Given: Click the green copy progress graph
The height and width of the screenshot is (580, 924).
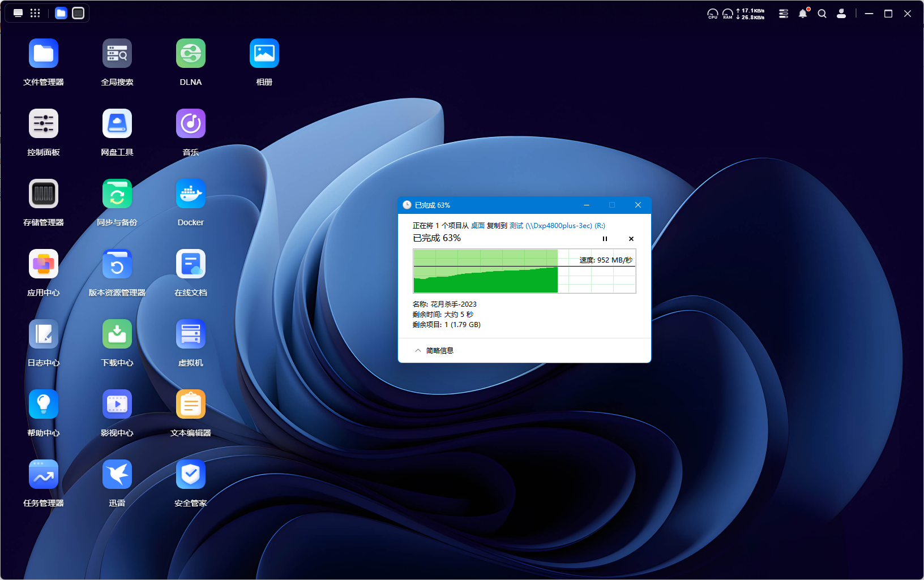Looking at the screenshot, I should pos(524,271).
